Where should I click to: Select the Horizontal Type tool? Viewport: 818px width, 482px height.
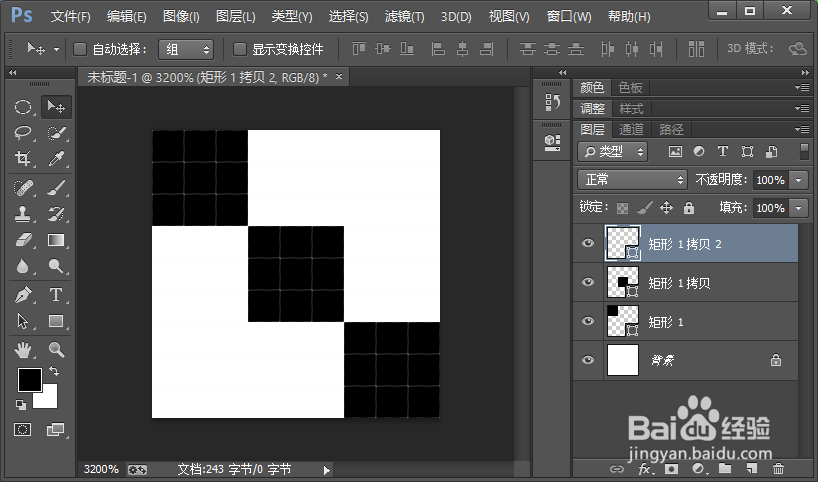(x=56, y=295)
